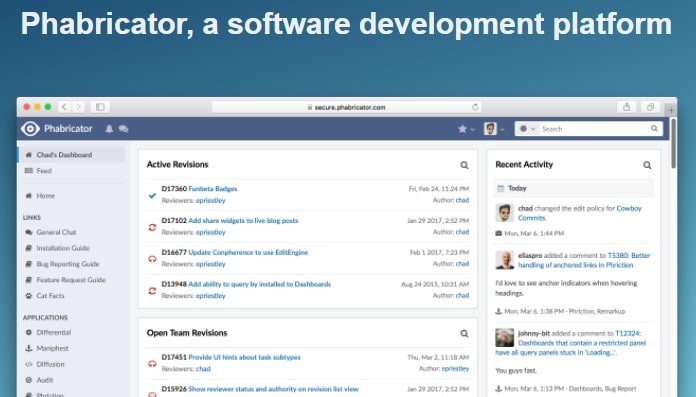Search within Recent Activity panel
The width and height of the screenshot is (696, 397).
[647, 165]
